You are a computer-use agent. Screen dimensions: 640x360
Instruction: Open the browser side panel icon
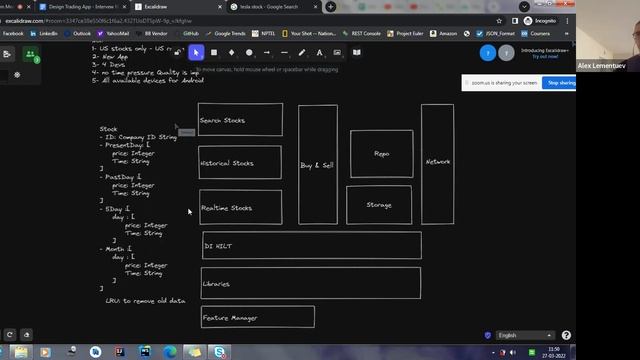point(515,21)
